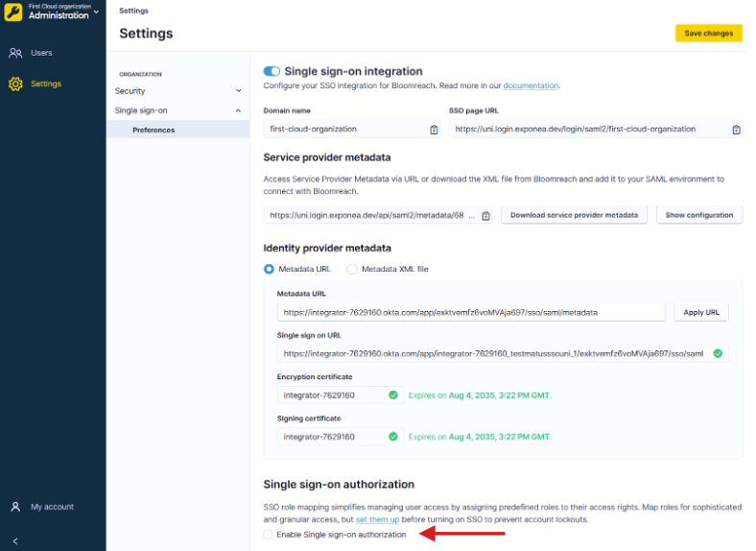Click the Single sign on URL field
Screen dimensions: 756x551
click(x=503, y=353)
